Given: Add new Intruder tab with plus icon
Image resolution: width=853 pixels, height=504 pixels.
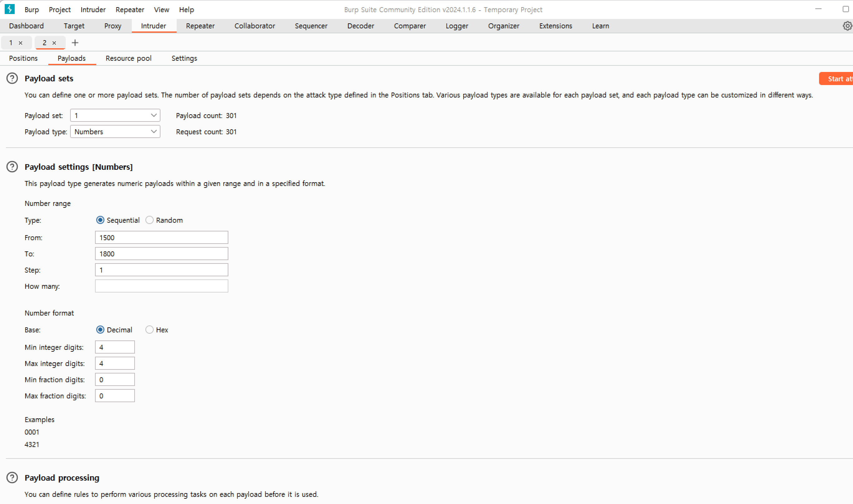Looking at the screenshot, I should (x=75, y=43).
